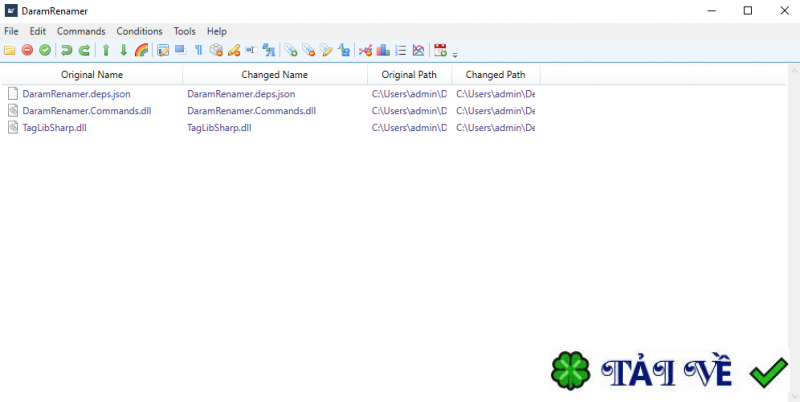The height and width of the screenshot is (402, 800).
Task: Select TagLibSharp.dll in Original Name column
Action: tap(55, 128)
